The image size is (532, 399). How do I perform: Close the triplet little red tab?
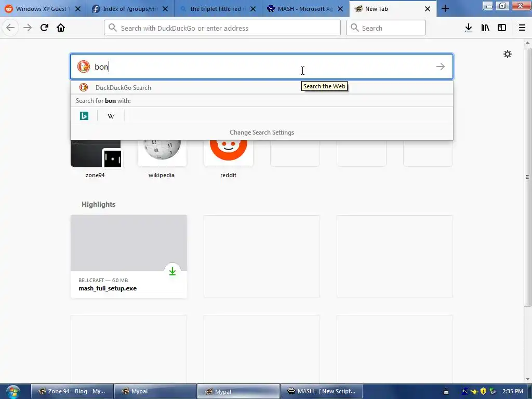tap(253, 9)
